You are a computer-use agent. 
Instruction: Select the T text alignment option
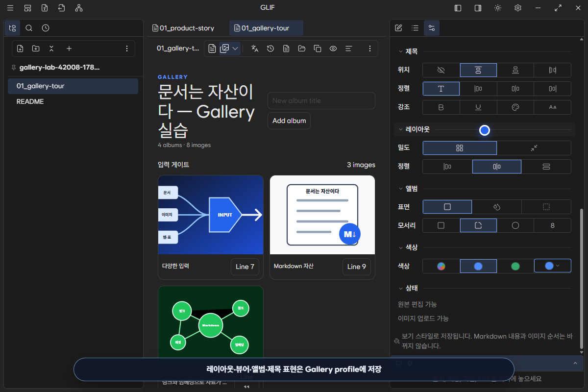click(x=441, y=89)
